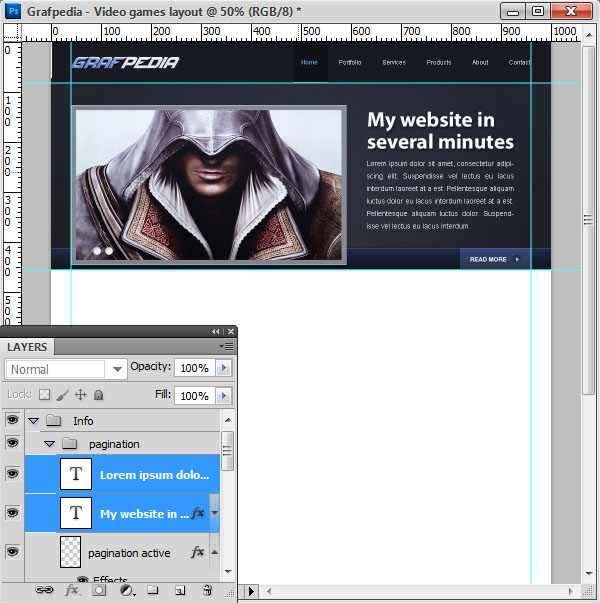Toggle Effects visibility on pagination active
Viewport: 600px width, 603px height.
[82, 579]
